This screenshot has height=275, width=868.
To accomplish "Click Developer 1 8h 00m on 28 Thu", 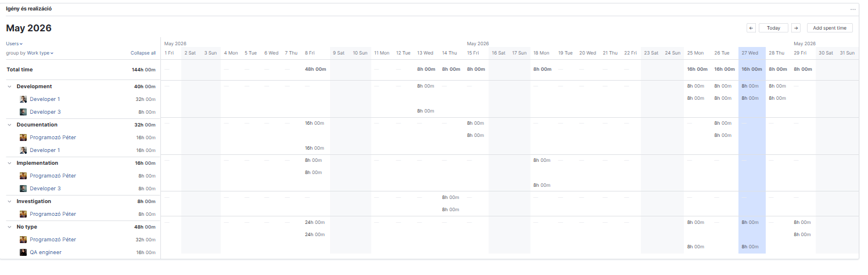I will pos(778,98).
